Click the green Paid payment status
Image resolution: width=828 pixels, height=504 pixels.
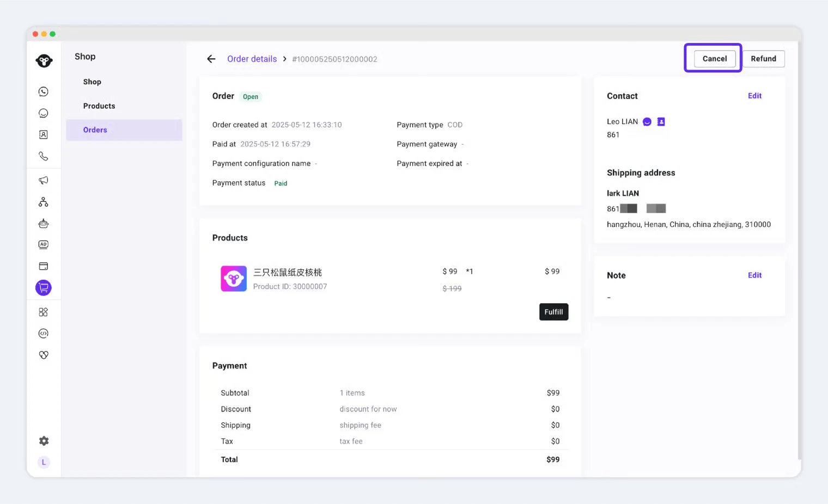pyautogui.click(x=281, y=183)
